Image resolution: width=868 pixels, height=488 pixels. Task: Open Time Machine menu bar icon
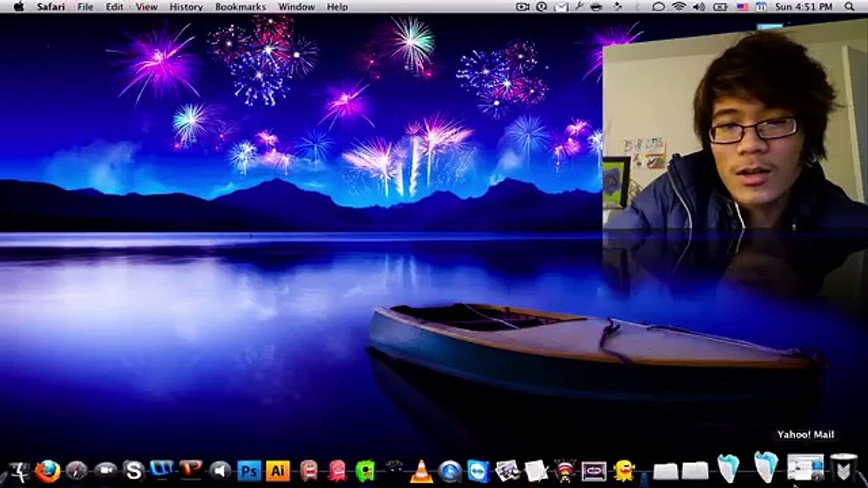pos(542,7)
